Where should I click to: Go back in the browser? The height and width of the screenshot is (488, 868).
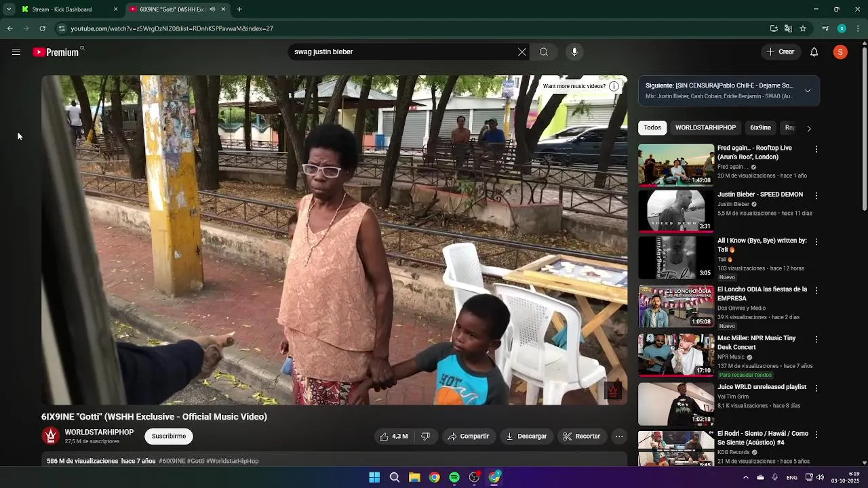point(9,28)
